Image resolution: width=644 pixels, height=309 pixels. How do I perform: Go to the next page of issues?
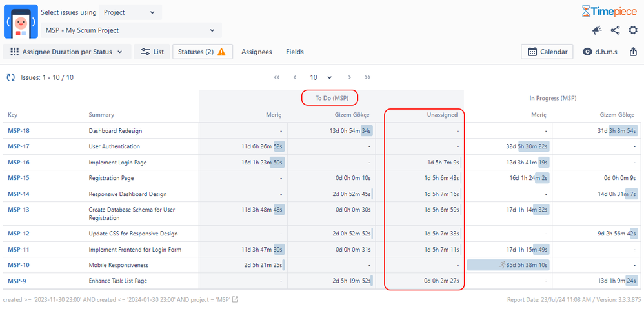pyautogui.click(x=350, y=77)
